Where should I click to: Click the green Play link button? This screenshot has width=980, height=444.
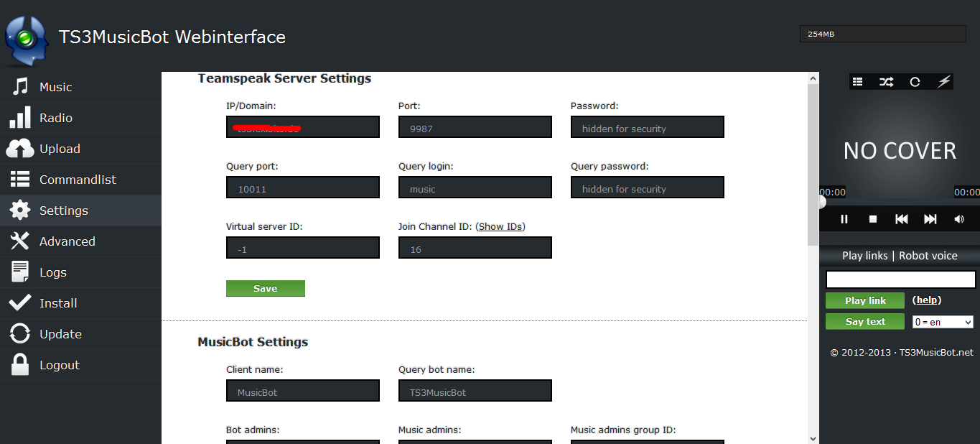pyautogui.click(x=865, y=300)
